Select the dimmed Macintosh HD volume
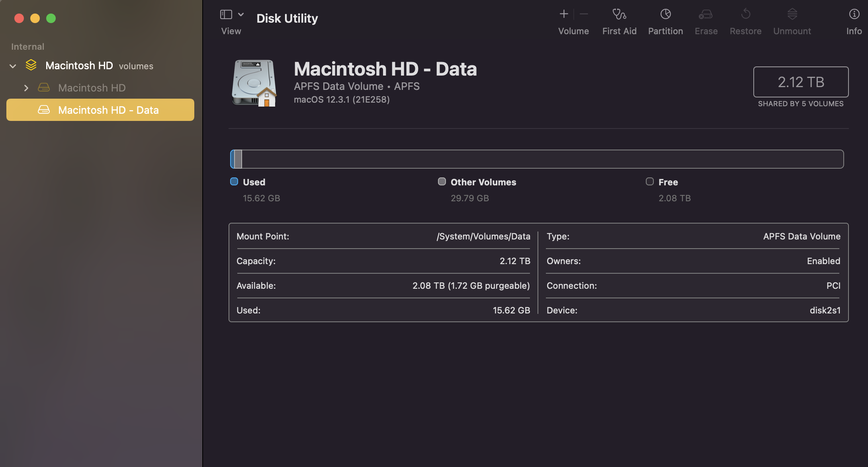 [x=92, y=88]
